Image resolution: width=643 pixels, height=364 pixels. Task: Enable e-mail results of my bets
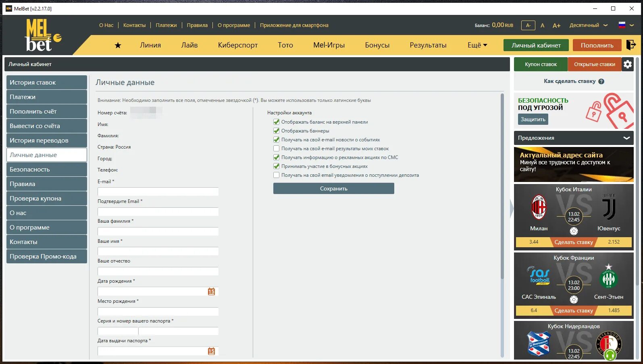coord(276,149)
